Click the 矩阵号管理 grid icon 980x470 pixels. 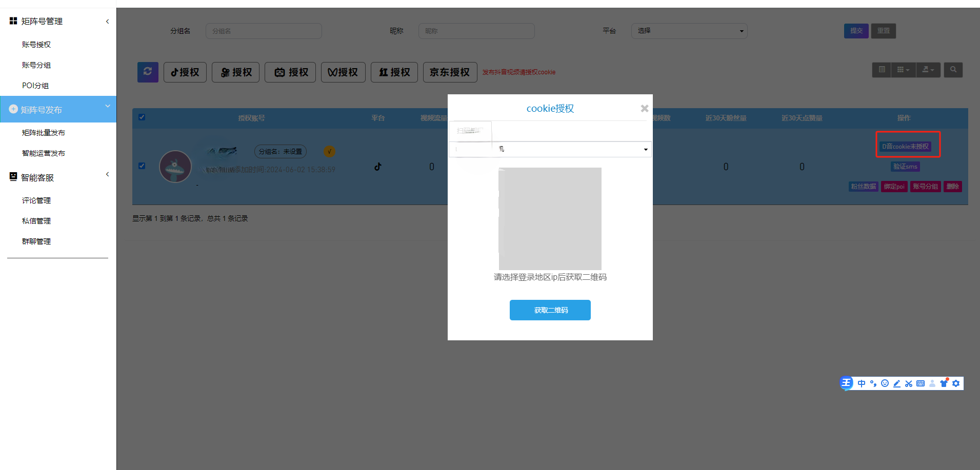(13, 21)
